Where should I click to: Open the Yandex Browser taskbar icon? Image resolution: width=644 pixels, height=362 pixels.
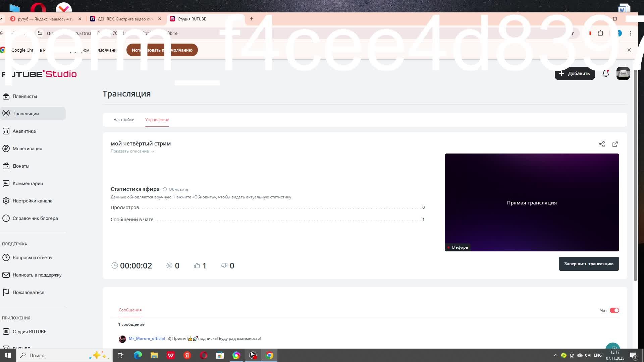pos(187,355)
